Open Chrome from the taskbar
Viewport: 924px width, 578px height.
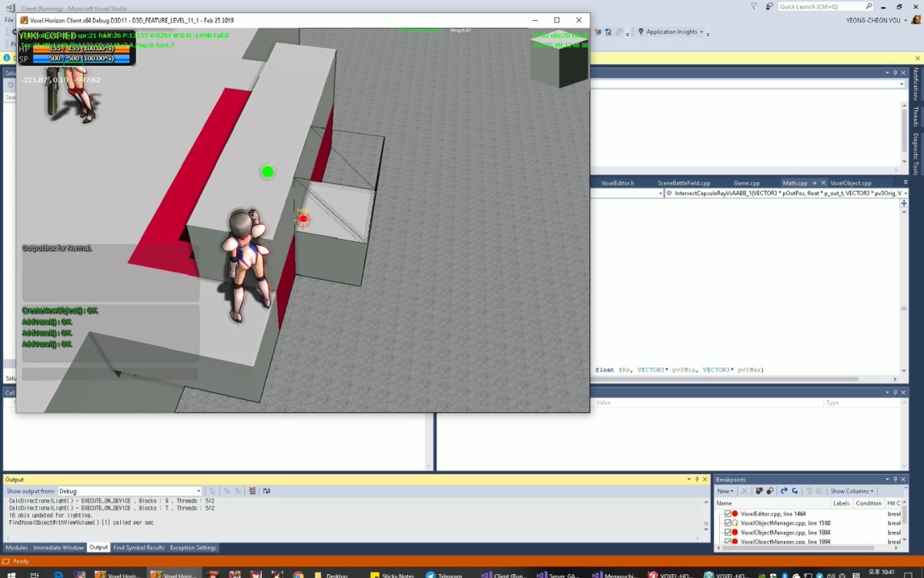pyautogui.click(x=298, y=575)
